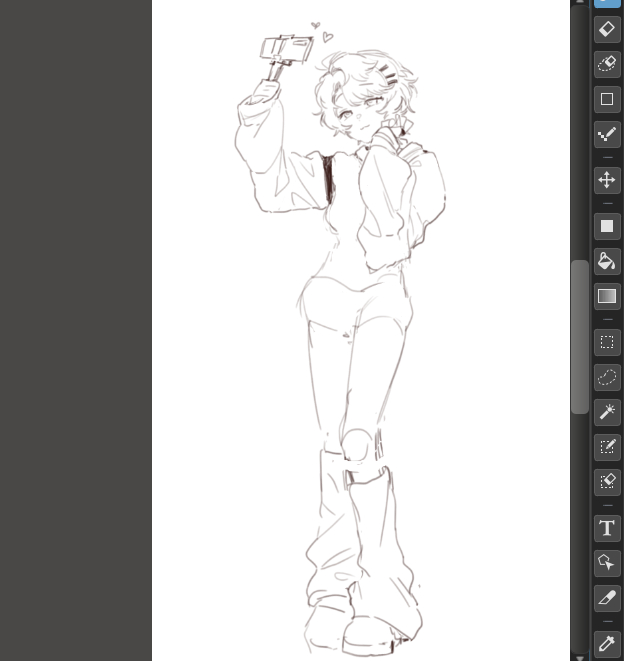Select the Text tool
Viewport: 624px width, 661px height.
coord(606,528)
